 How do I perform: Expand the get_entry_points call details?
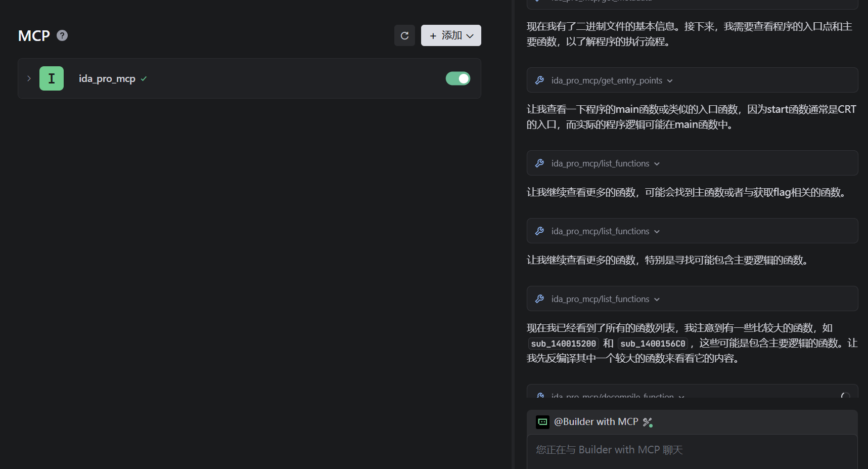point(670,81)
